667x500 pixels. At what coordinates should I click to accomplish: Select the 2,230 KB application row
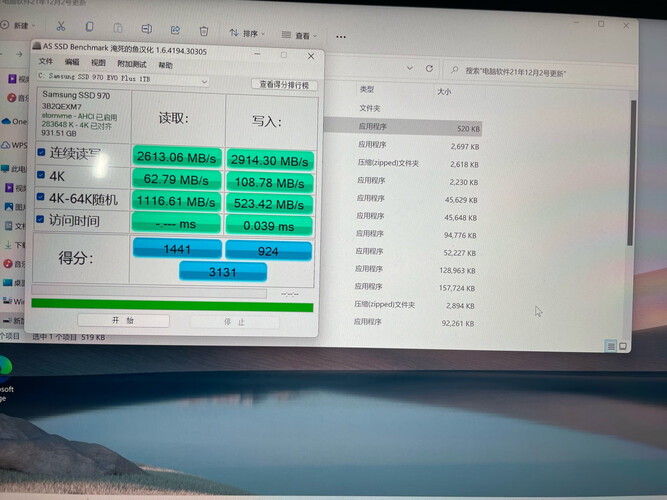click(403, 181)
